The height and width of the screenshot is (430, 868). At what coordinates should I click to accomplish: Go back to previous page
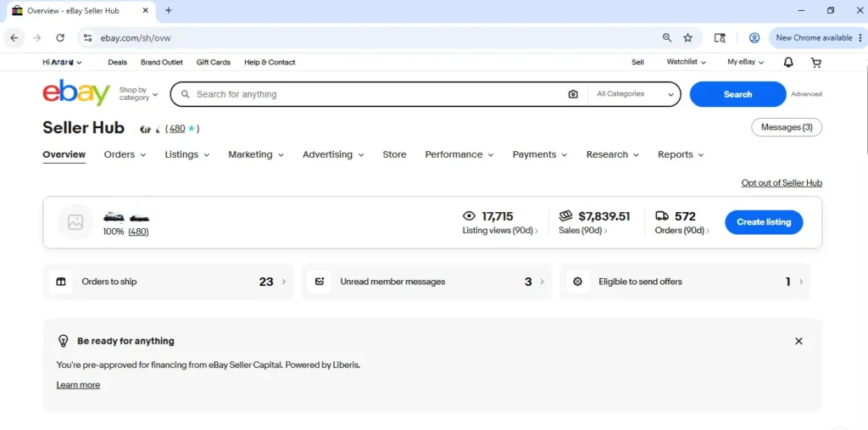click(14, 37)
